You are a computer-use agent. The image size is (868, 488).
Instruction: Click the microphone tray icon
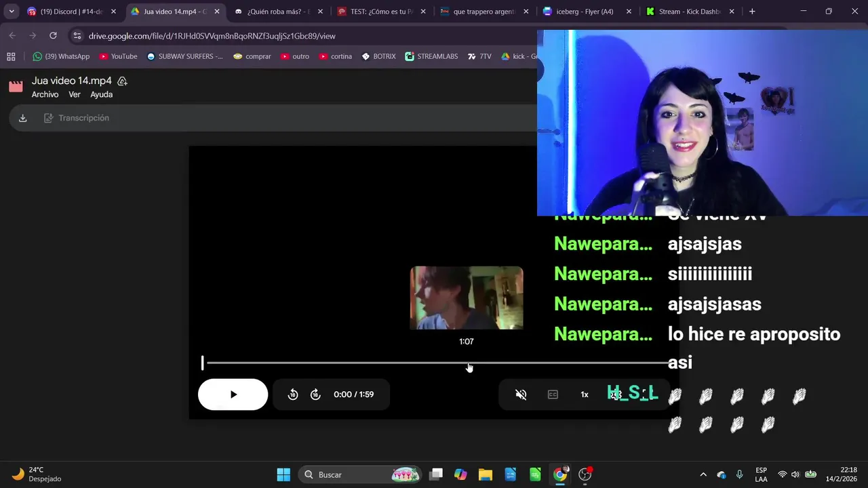pyautogui.click(x=740, y=474)
